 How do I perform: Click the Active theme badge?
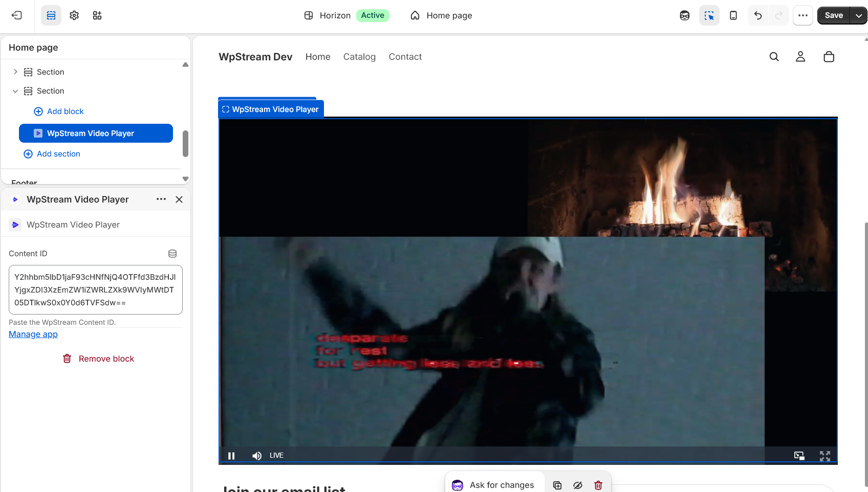[x=373, y=15]
